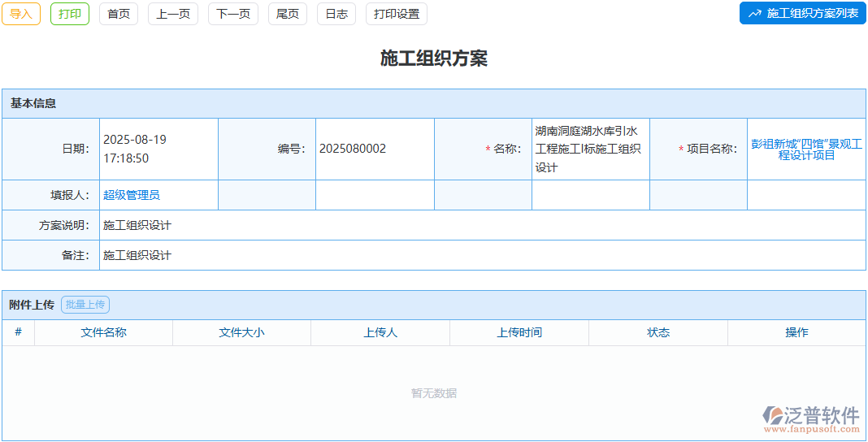Open the 超级管理员 reporter link
Image resolution: width=868 pixels, height=442 pixels.
click(132, 195)
